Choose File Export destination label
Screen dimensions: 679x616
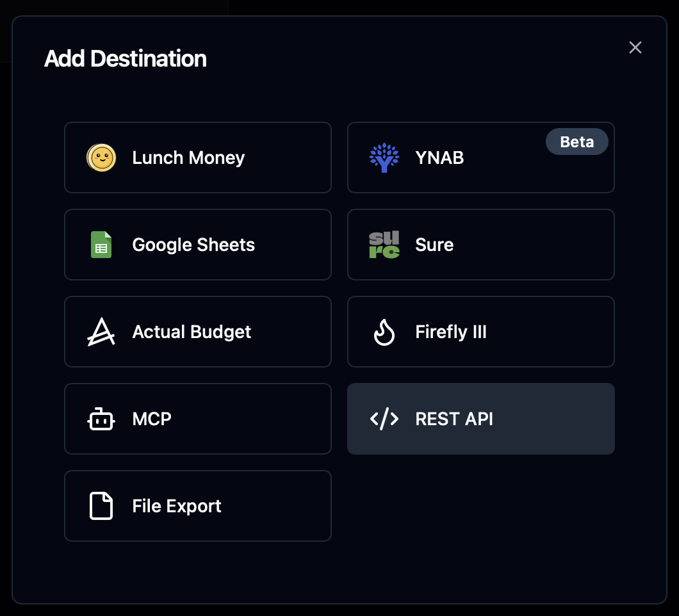point(177,506)
